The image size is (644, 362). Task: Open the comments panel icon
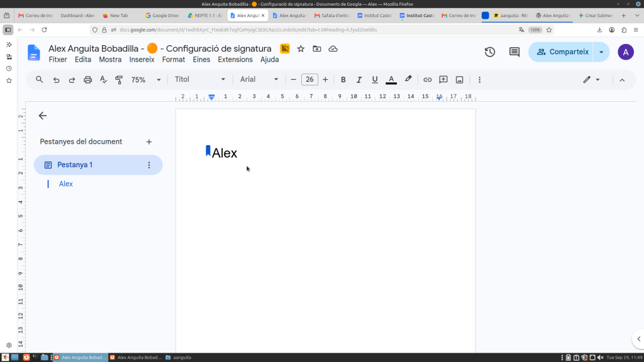[x=514, y=52]
